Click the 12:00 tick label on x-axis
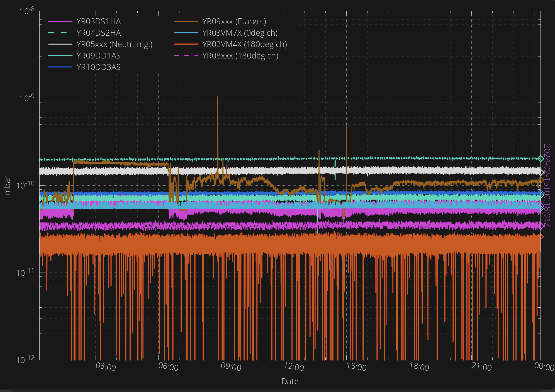Viewport: 555px width, 392px height. [x=294, y=367]
